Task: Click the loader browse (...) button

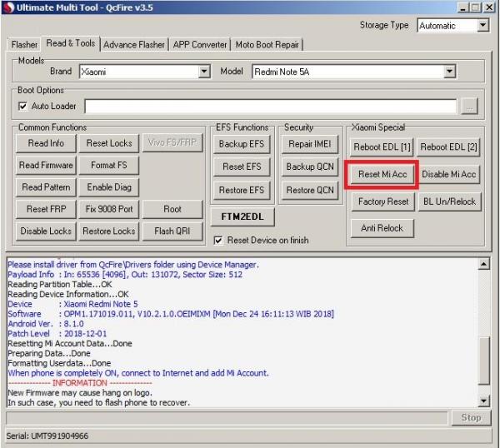Action: pyautogui.click(x=469, y=106)
